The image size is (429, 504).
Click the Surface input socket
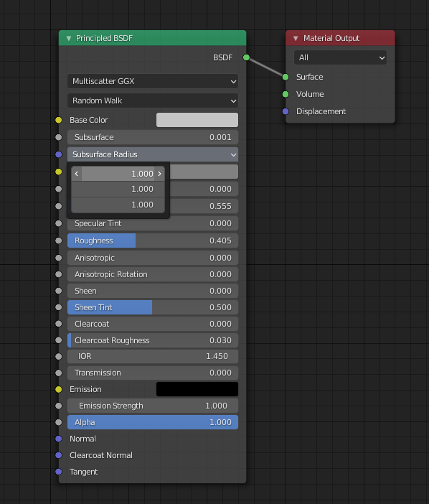tap(286, 77)
